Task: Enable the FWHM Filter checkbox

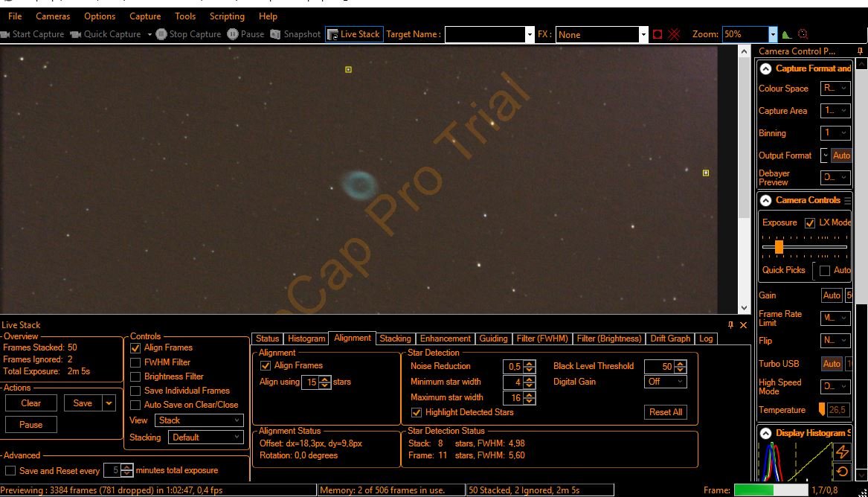Action: pos(135,362)
